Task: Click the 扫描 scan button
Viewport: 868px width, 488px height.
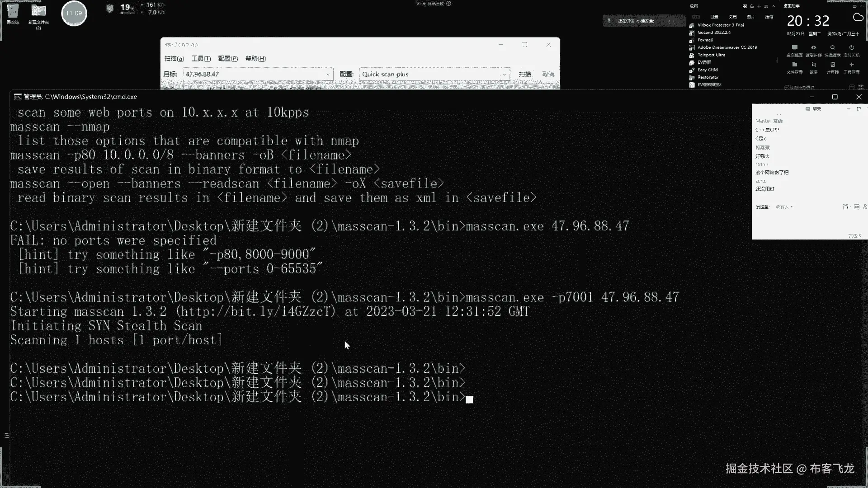Action: (x=524, y=74)
